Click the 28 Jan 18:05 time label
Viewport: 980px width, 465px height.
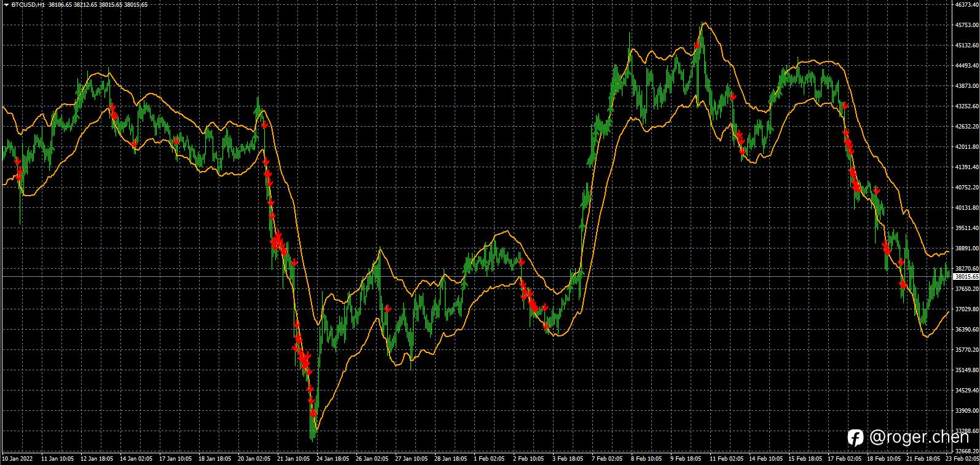pos(450,458)
